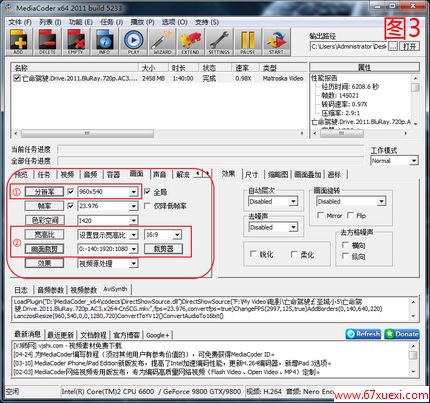The image size is (430, 403).
Task: Toggle the 分辨率 enable checkbox
Action: [x=71, y=191]
